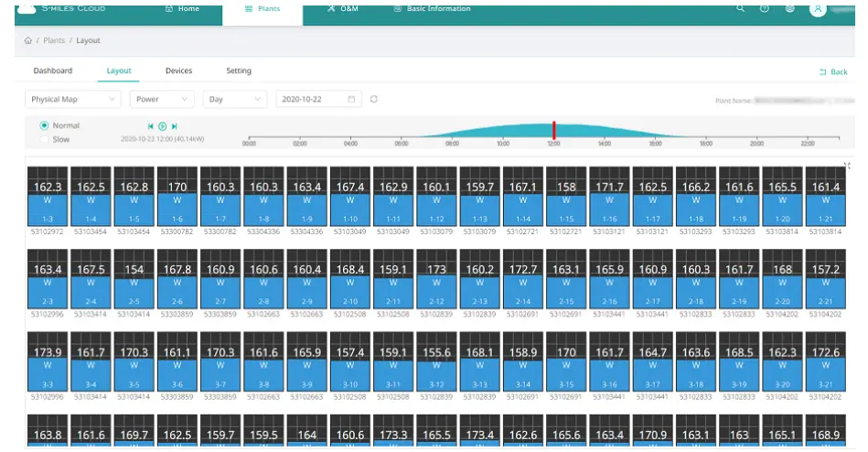Image resolution: width=868 pixels, height=452 pixels.
Task: Select the Slow speed radio button
Action: point(44,139)
